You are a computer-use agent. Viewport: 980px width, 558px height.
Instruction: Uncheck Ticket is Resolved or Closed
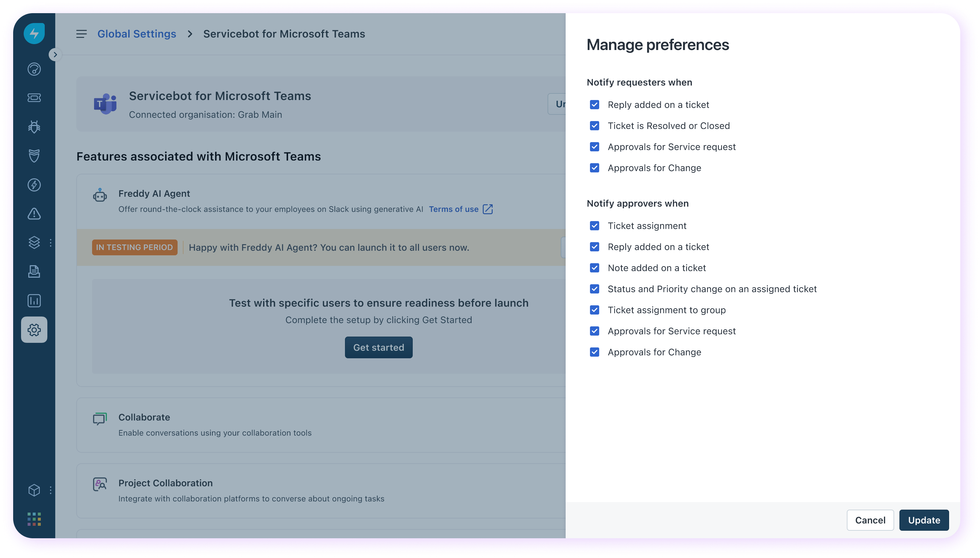pos(594,126)
